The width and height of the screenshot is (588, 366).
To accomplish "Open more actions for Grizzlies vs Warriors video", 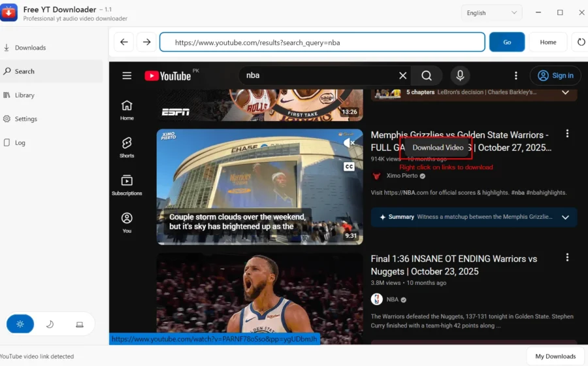I will click(567, 133).
